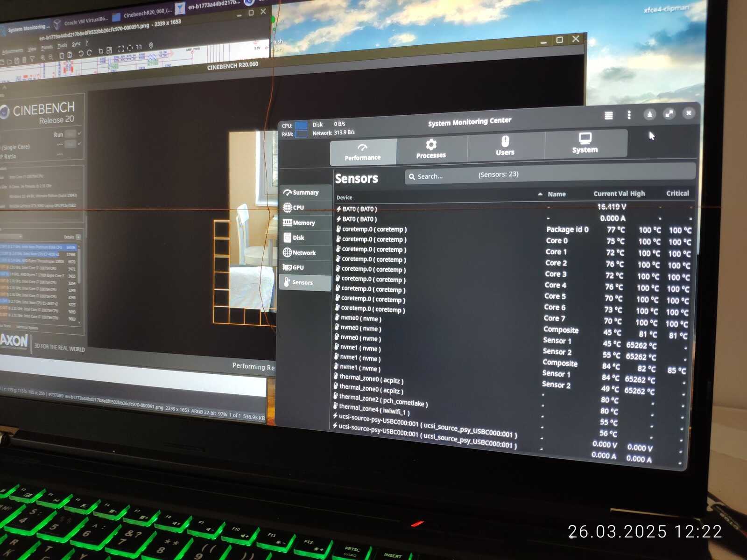Click the zoom in magnifier in image viewer toolbar
Screen dimensions: 747x560
coord(42,57)
